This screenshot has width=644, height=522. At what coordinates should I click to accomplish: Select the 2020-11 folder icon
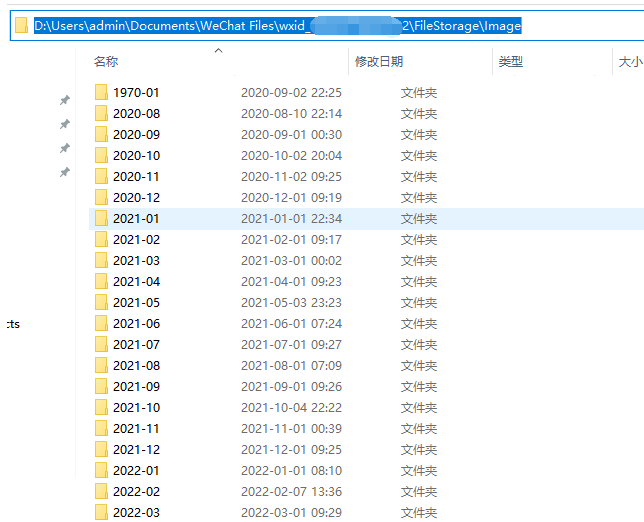tap(101, 176)
